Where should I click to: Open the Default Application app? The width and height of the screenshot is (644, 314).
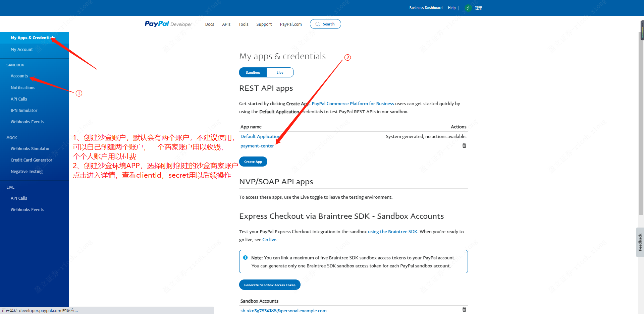[x=260, y=136]
